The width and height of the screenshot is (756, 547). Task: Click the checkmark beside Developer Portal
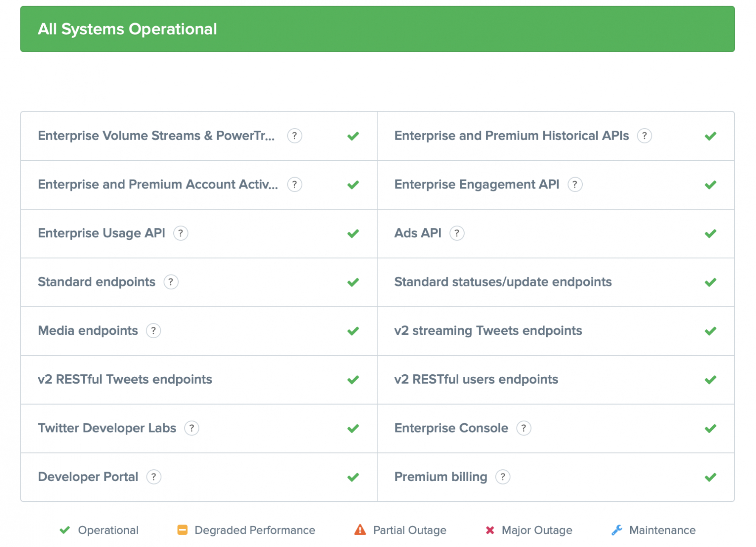(353, 477)
